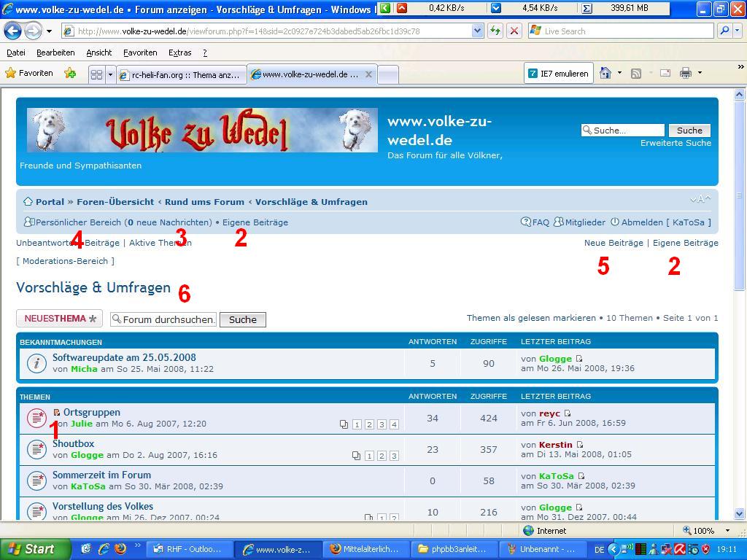This screenshot has width=747, height=560.
Task: Click the Print icon in the toolbar
Action: click(686, 73)
